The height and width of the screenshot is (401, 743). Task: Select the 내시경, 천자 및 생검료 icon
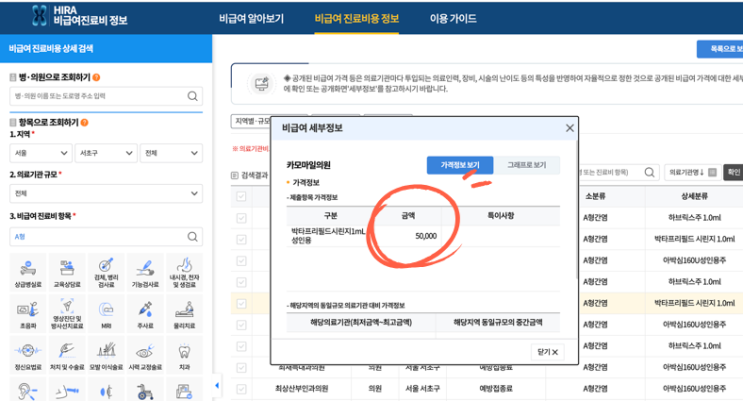tap(184, 272)
